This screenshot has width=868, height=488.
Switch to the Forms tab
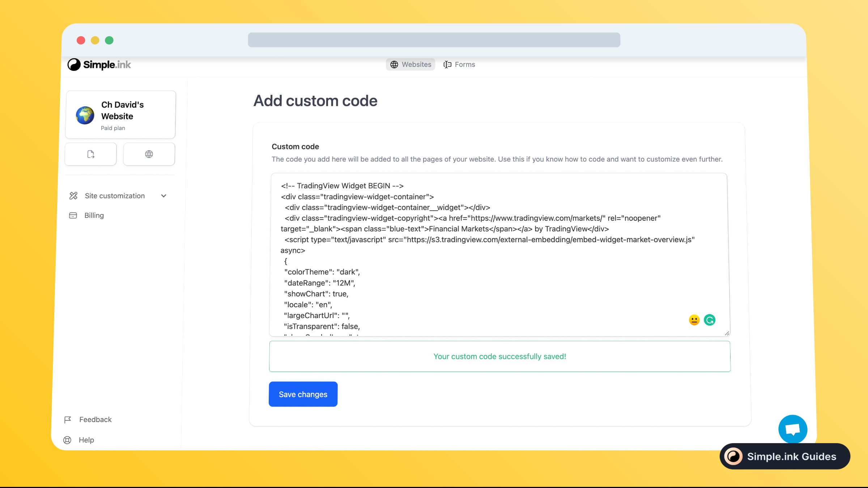coord(459,64)
